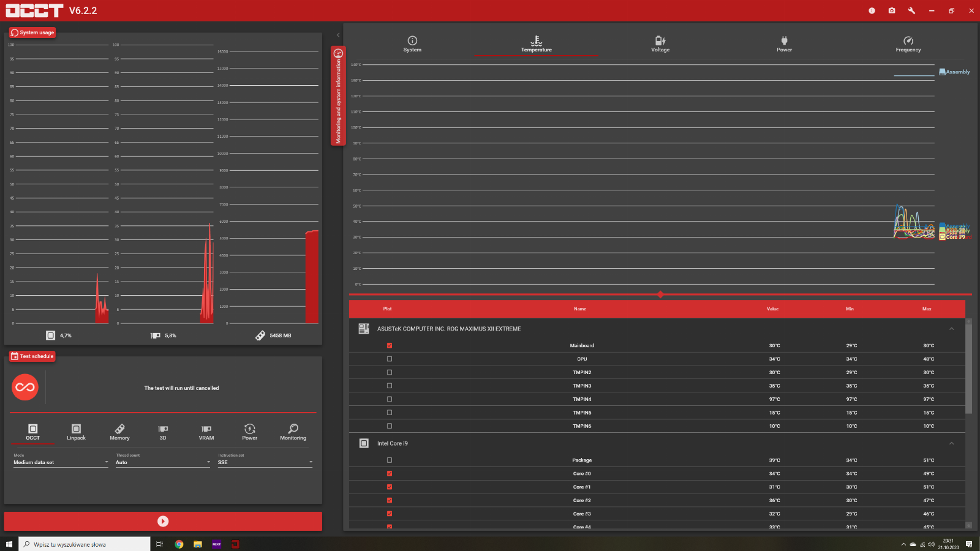Viewport: 980px width, 551px height.
Task: Enable the TMPIN5 plot checkbox
Action: 390,413
